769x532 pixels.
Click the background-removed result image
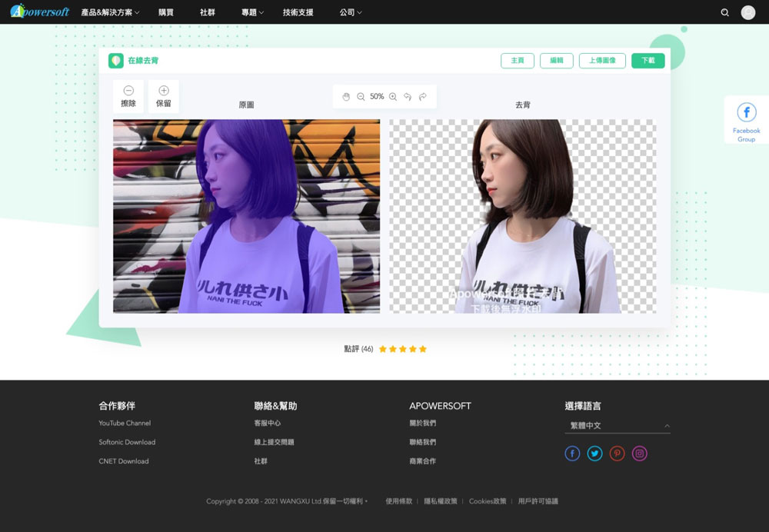click(x=523, y=216)
